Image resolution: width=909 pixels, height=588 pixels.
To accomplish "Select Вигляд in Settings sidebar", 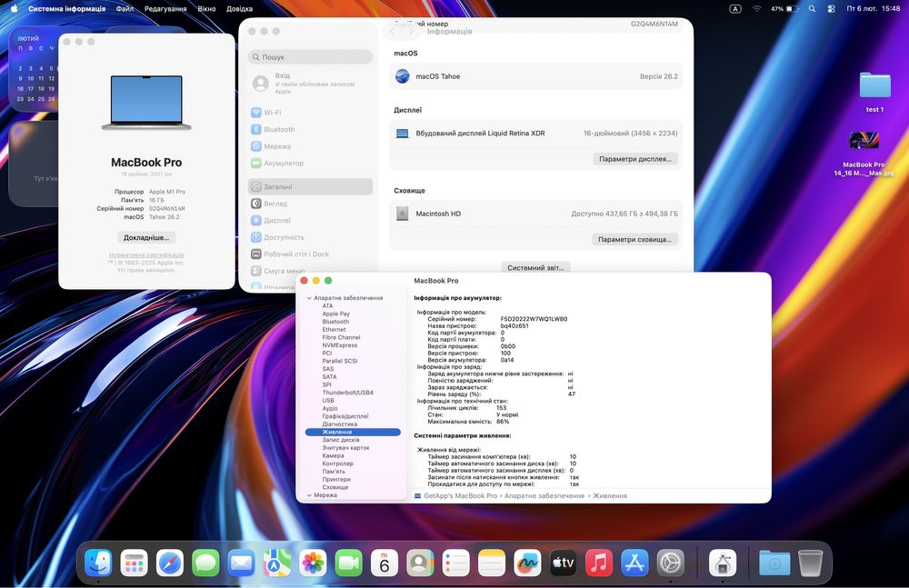I will tap(310, 204).
